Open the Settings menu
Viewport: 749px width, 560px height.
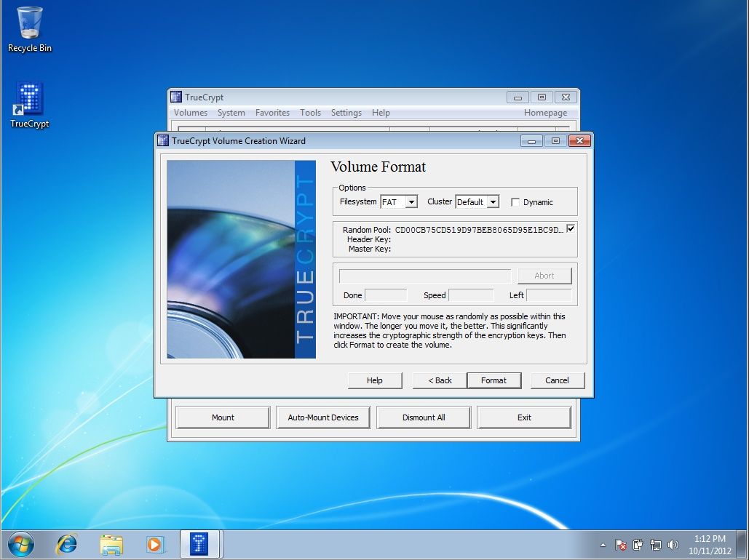346,113
